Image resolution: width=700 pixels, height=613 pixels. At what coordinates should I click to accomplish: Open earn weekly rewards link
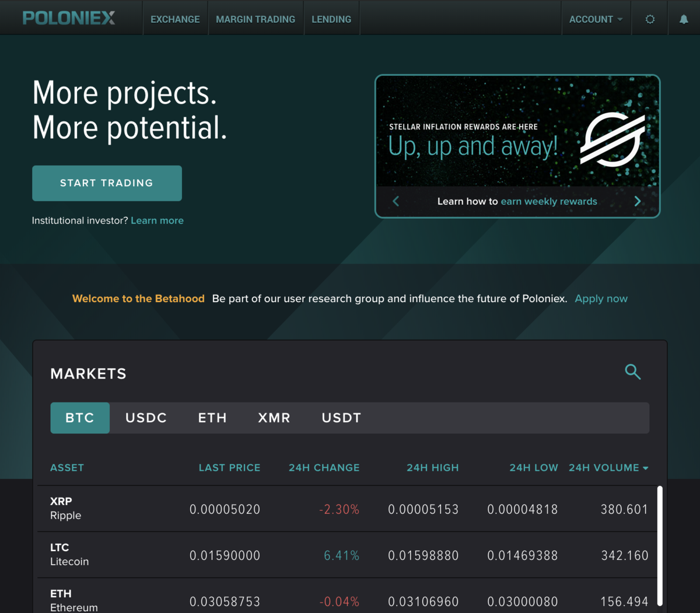[549, 201]
